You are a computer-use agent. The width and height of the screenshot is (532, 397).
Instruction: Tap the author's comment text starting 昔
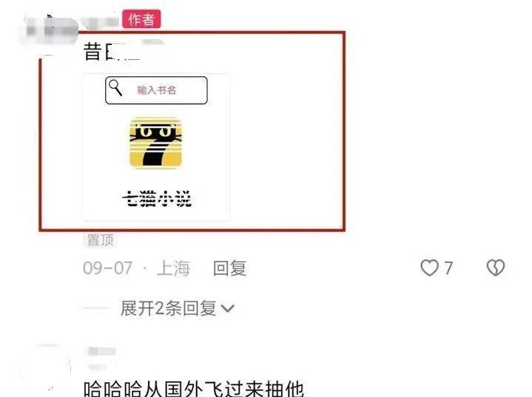[x=112, y=52]
